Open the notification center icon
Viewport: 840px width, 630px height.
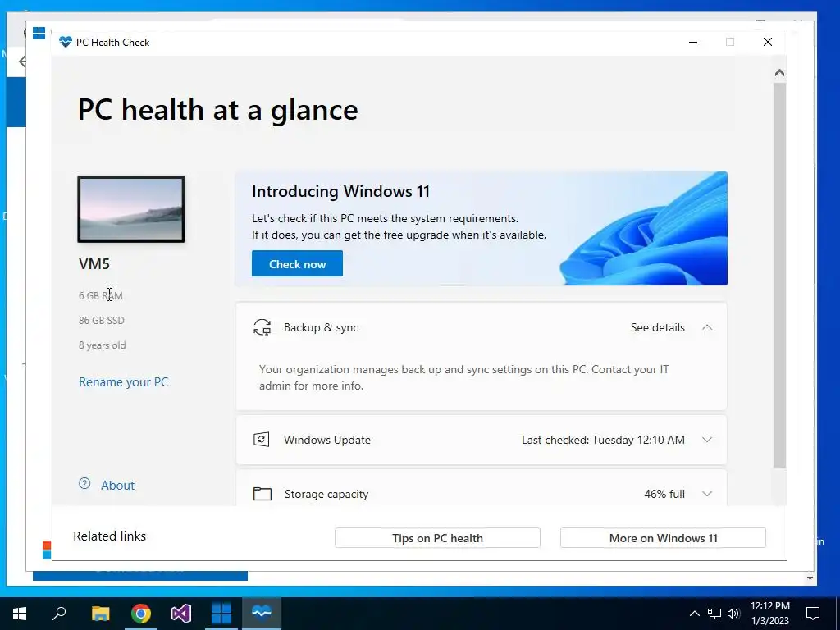813,614
